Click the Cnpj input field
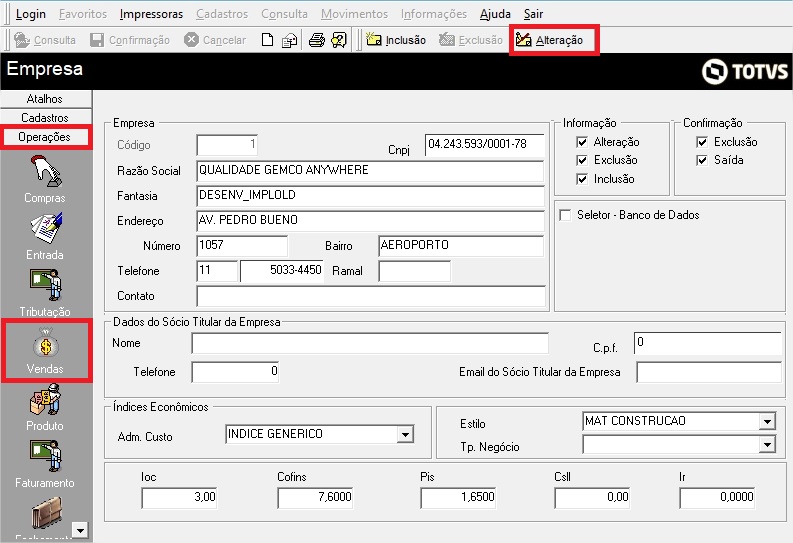 (484, 145)
